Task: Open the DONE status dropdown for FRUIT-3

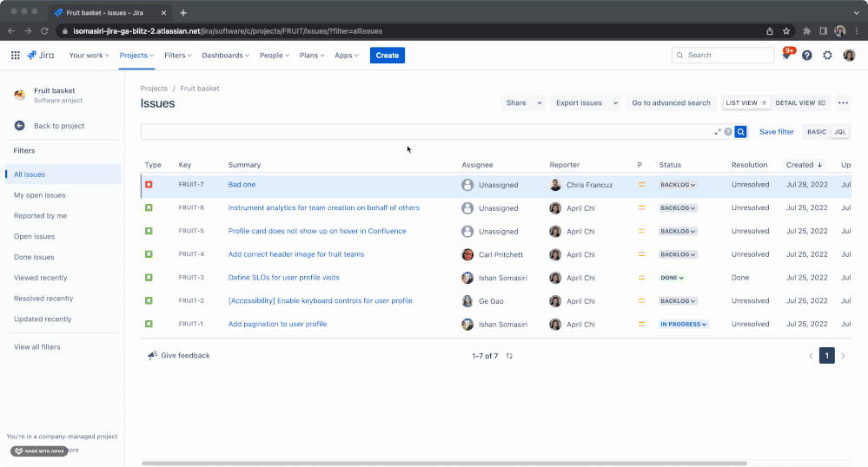Action: click(x=672, y=278)
